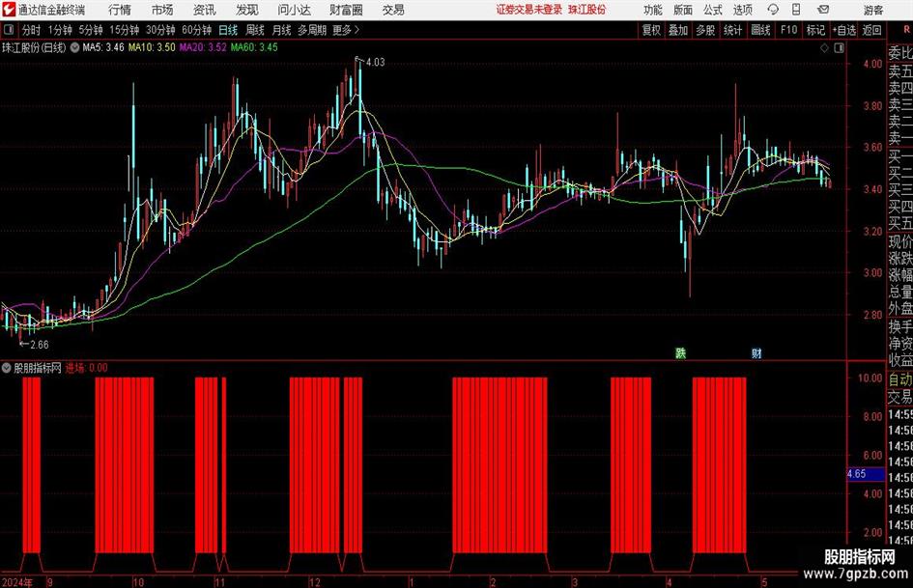913x588 pixels.
Task: Click the 进场: 0.00 indicator value
Action: (x=86, y=368)
